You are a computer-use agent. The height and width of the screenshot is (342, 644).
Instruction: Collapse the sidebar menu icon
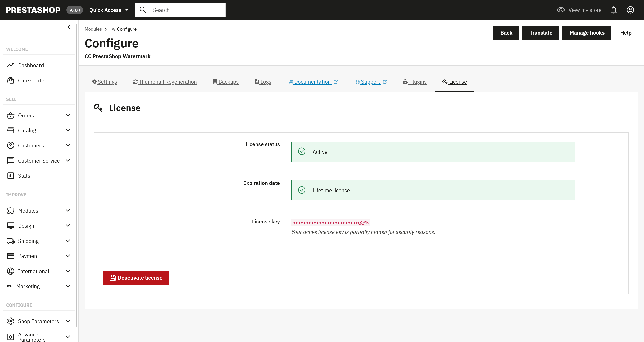coord(68,27)
